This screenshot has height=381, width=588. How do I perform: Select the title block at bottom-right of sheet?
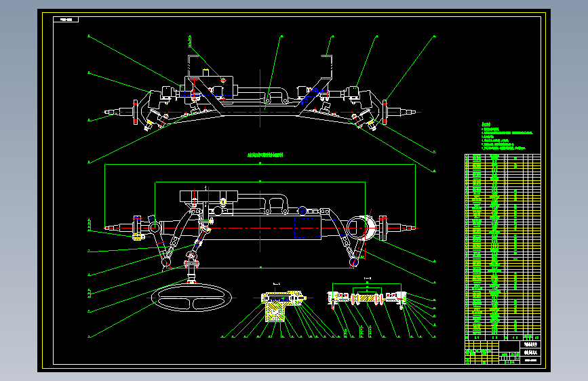[x=503, y=352]
